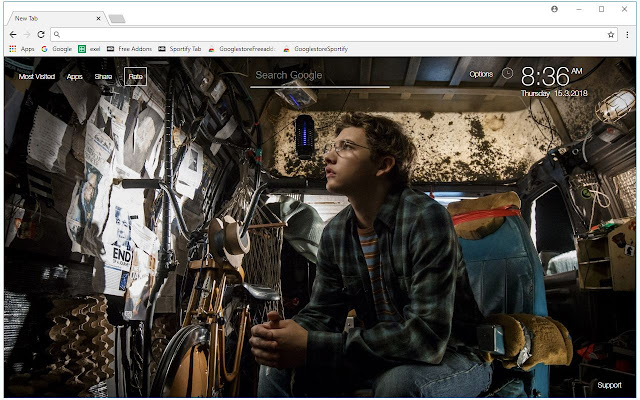Open the exel spreadsheet bookmark

tap(89, 49)
